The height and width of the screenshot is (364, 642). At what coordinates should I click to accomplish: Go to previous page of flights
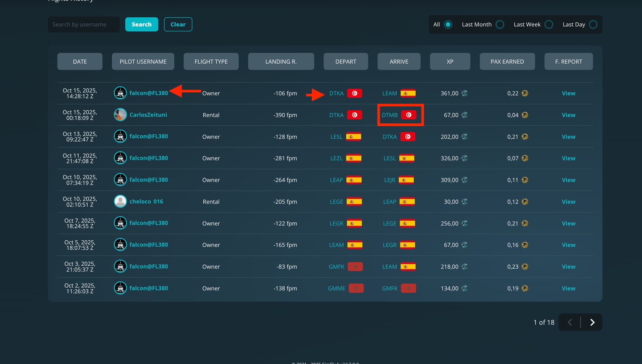click(x=570, y=322)
